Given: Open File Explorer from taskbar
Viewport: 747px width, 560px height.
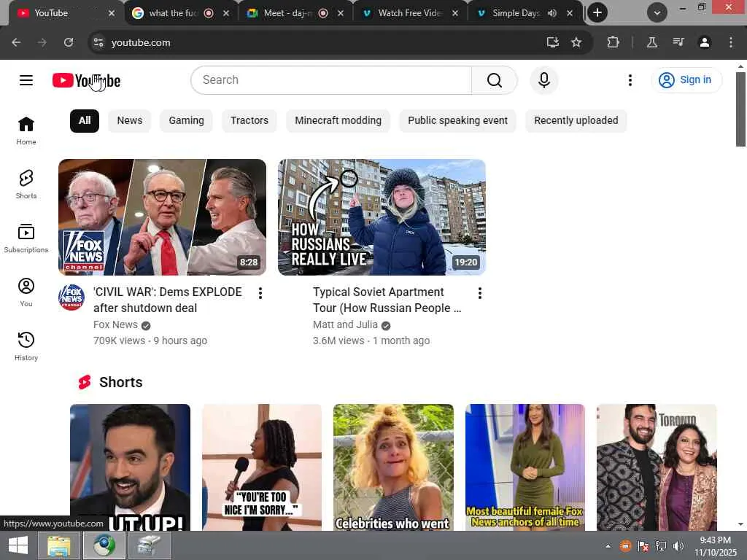Looking at the screenshot, I should coord(59,545).
